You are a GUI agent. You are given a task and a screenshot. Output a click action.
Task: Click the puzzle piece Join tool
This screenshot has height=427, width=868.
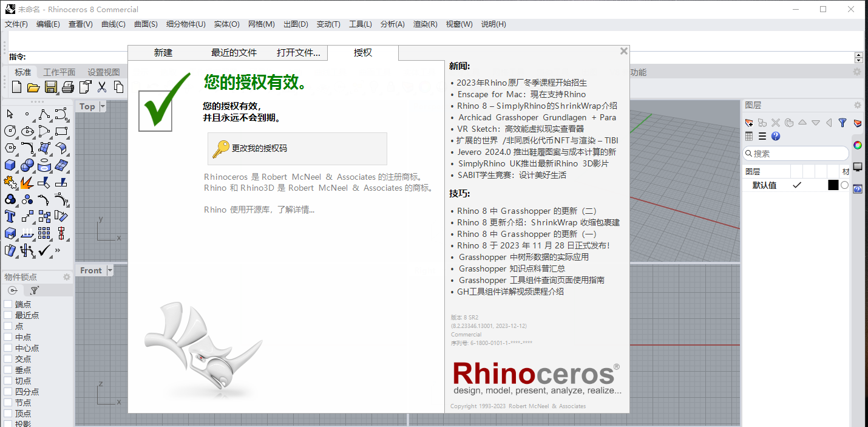10,182
